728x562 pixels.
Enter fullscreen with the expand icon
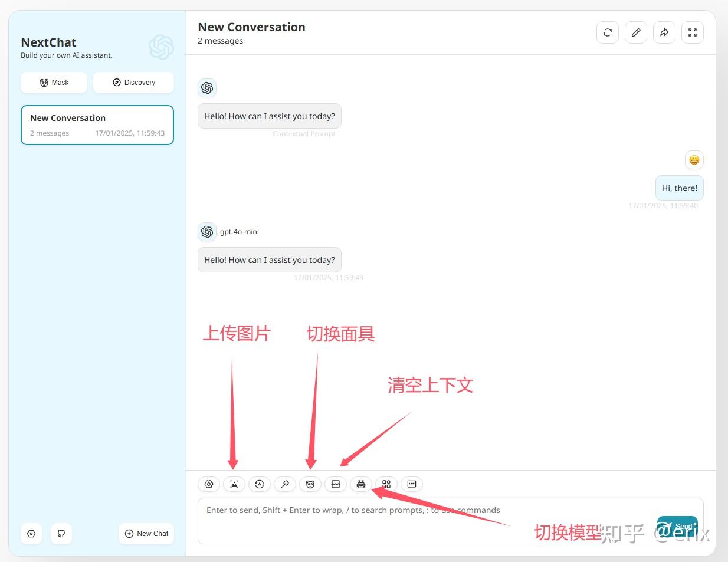point(693,32)
